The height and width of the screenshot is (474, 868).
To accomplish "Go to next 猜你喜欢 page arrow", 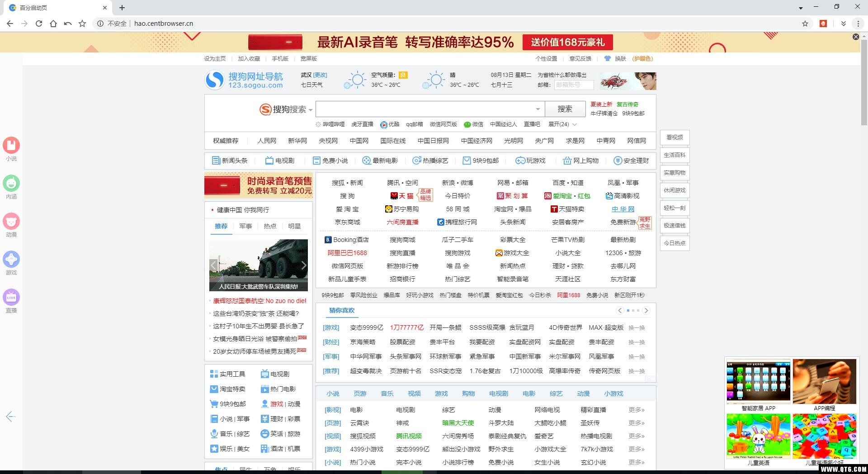I will [x=646, y=310].
